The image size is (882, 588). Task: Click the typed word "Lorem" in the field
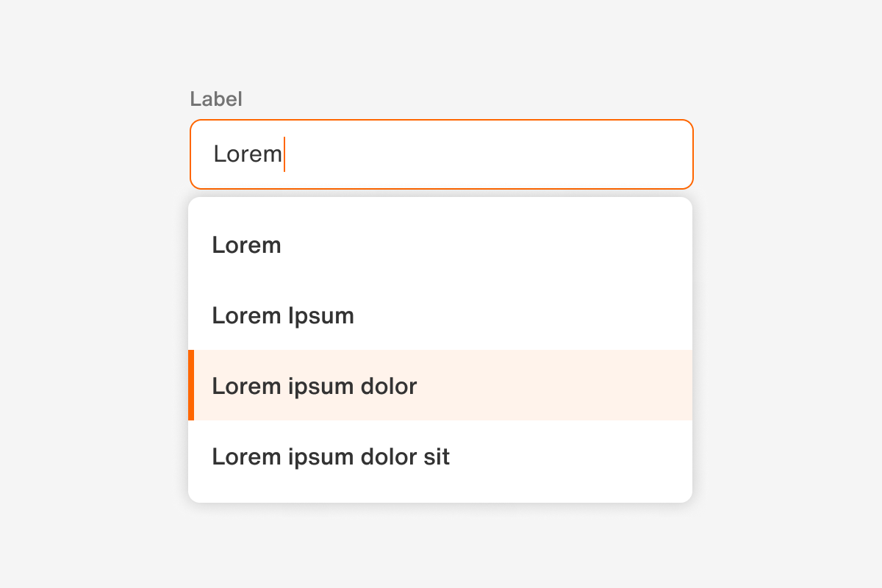pyautogui.click(x=247, y=154)
